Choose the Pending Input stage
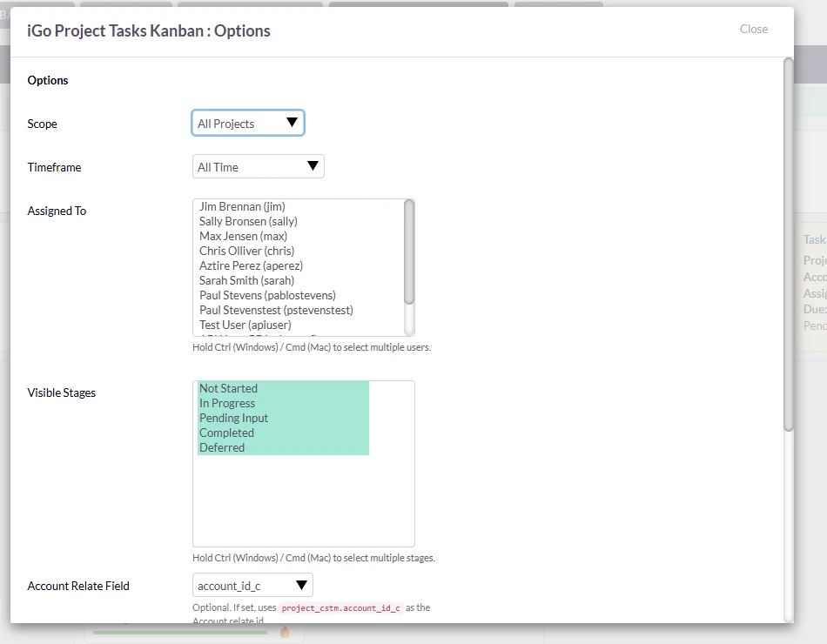827x644 pixels. coord(233,419)
